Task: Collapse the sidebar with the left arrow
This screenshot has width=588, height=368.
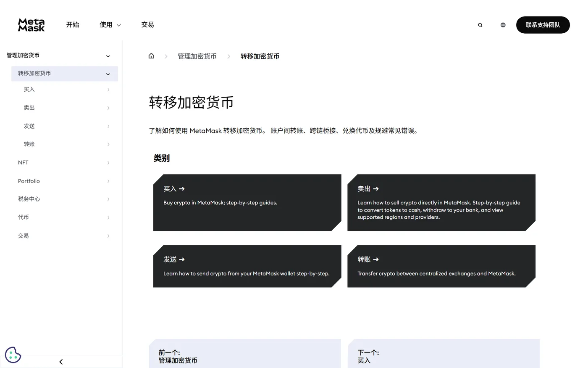Action: coord(61,362)
